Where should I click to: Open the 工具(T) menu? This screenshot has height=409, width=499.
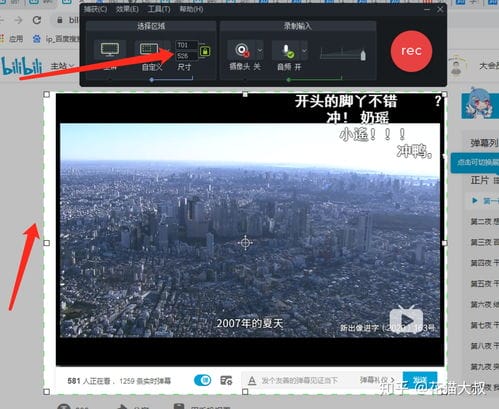coord(159,9)
